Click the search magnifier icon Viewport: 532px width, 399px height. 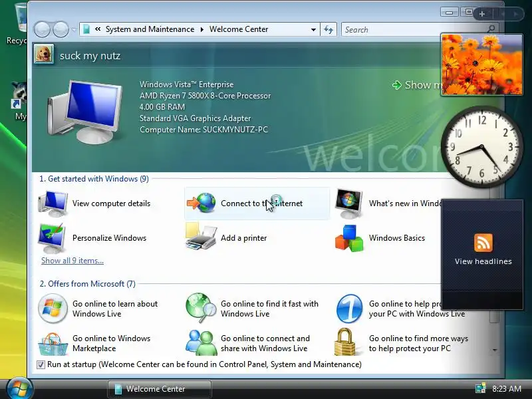(491, 29)
